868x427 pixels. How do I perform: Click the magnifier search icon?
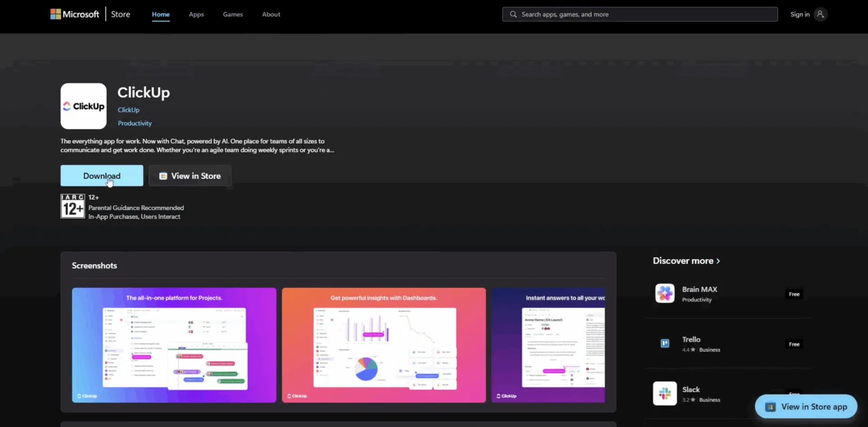pyautogui.click(x=513, y=14)
